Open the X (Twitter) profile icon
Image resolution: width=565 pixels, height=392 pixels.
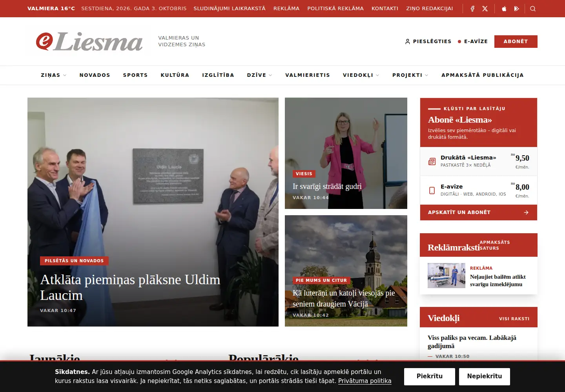tap(485, 9)
